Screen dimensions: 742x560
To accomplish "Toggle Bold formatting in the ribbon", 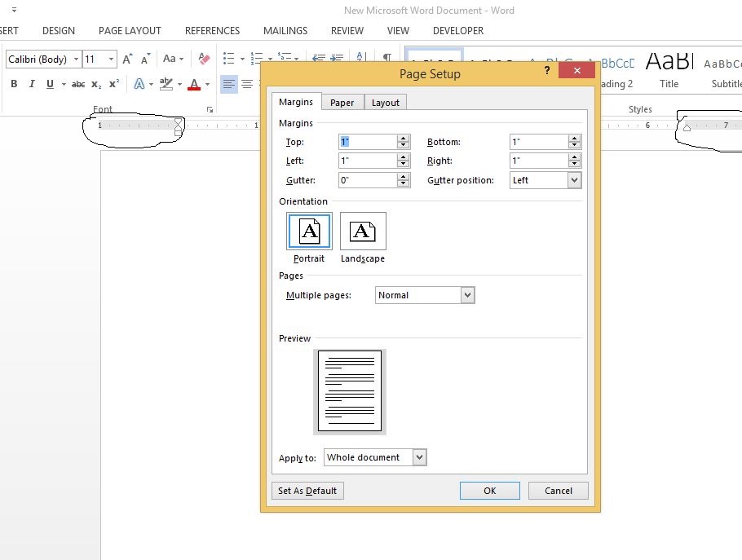I will tap(14, 84).
